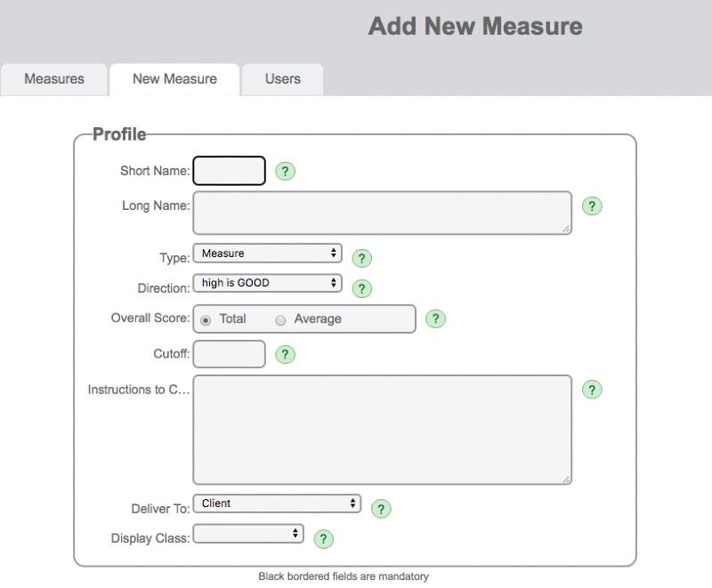Select the New Measure tab
This screenshot has width=712, height=588.
point(174,79)
